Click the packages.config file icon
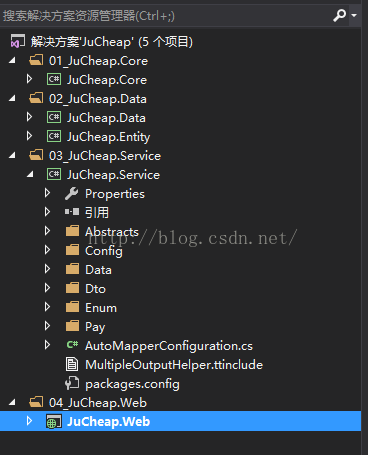Image resolution: width=368 pixels, height=455 pixels. click(72, 383)
